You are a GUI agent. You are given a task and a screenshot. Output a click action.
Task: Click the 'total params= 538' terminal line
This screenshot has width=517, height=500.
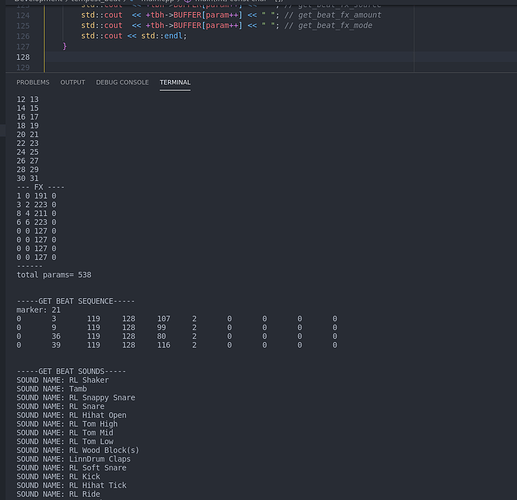click(54, 275)
